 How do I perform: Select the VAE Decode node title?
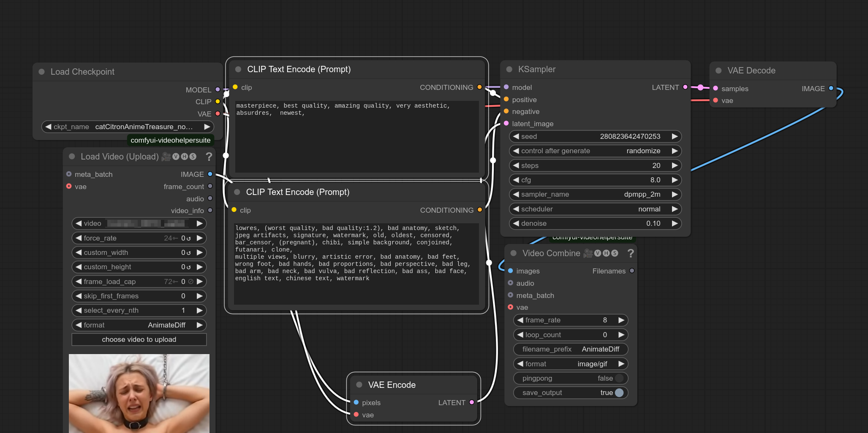click(751, 70)
